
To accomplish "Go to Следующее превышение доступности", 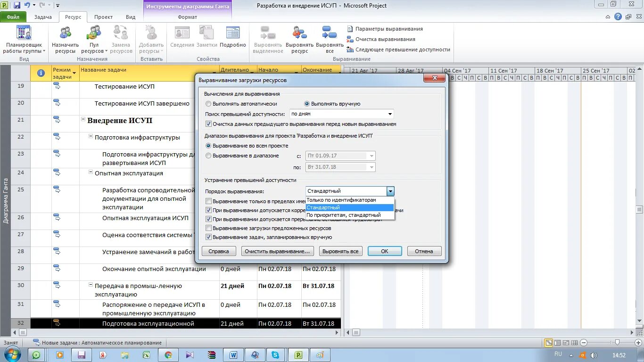I will [x=399, y=49].
